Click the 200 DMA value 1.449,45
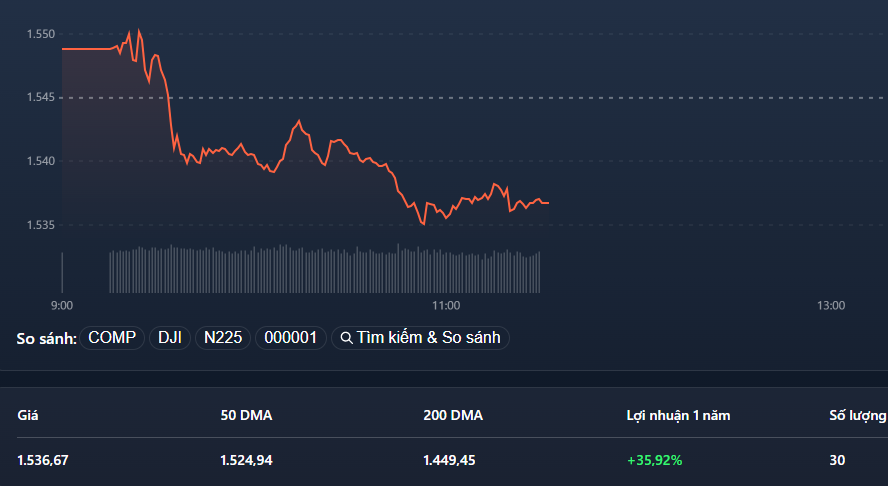 [449, 460]
